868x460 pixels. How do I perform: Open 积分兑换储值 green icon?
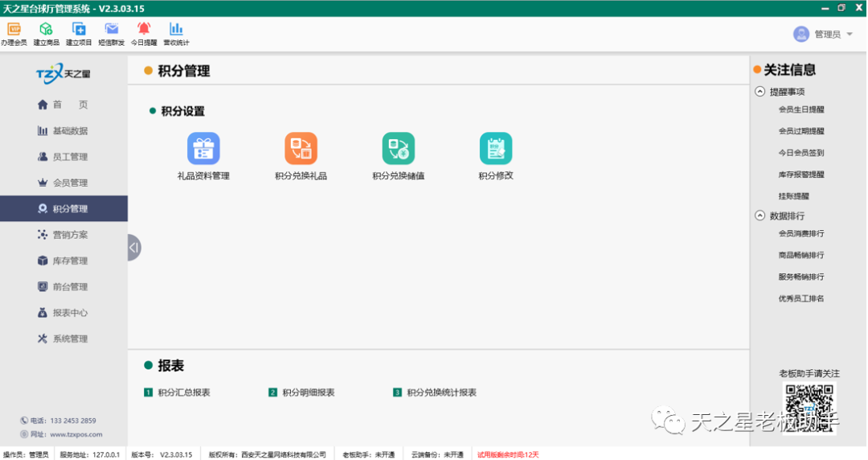pyautogui.click(x=398, y=148)
